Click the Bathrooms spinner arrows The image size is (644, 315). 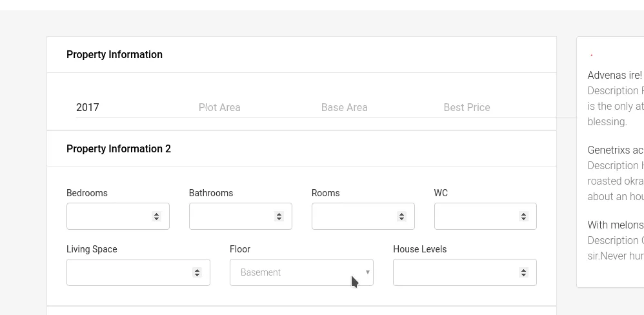click(279, 216)
